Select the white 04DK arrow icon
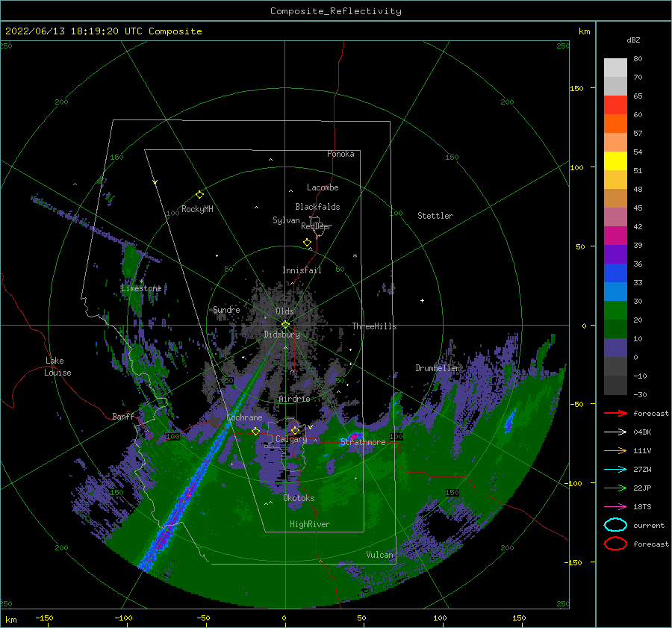The height and width of the screenshot is (628, 672). (x=615, y=432)
